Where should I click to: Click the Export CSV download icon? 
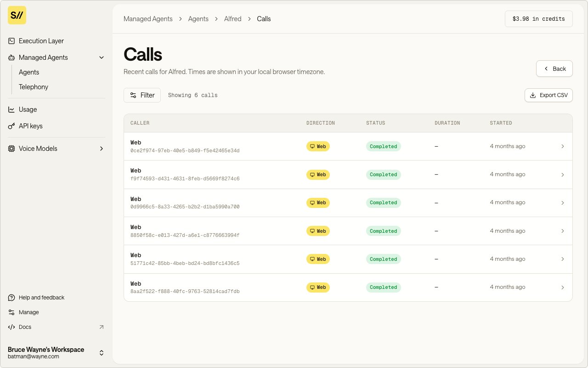tap(533, 95)
